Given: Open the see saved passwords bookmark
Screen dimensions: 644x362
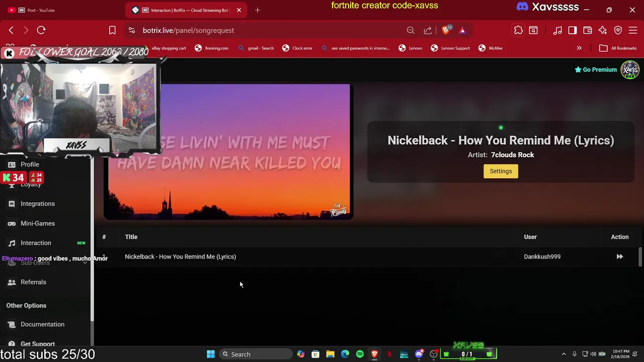Looking at the screenshot, I should [x=356, y=48].
